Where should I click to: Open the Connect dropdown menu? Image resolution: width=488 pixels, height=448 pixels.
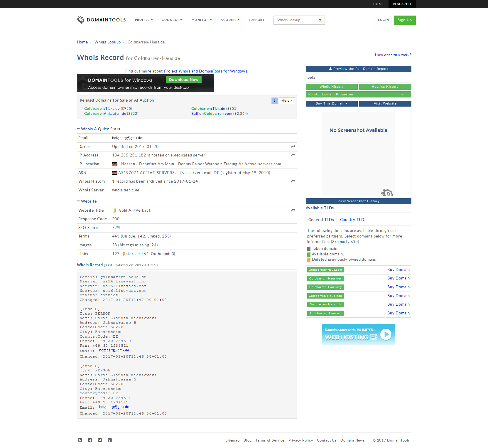[x=172, y=20]
